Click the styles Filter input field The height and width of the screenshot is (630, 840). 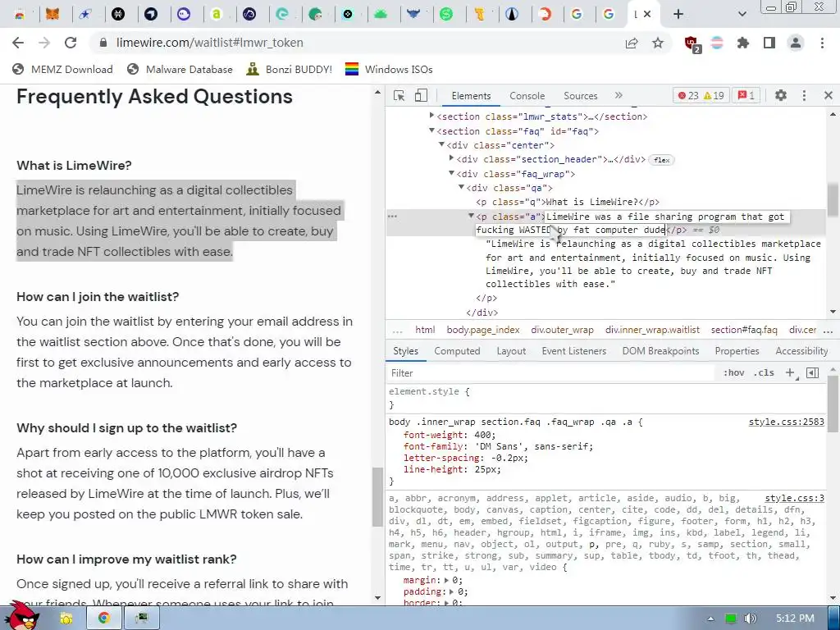pos(552,373)
